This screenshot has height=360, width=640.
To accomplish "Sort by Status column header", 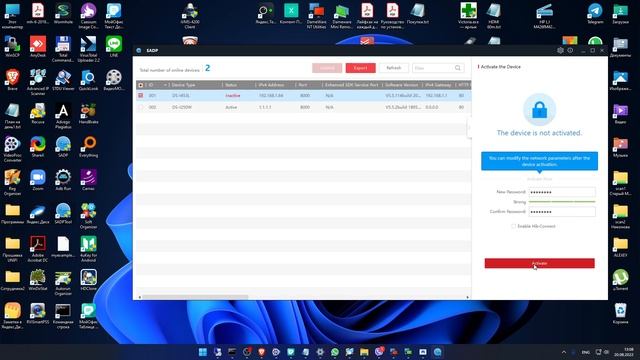I will coord(231,85).
